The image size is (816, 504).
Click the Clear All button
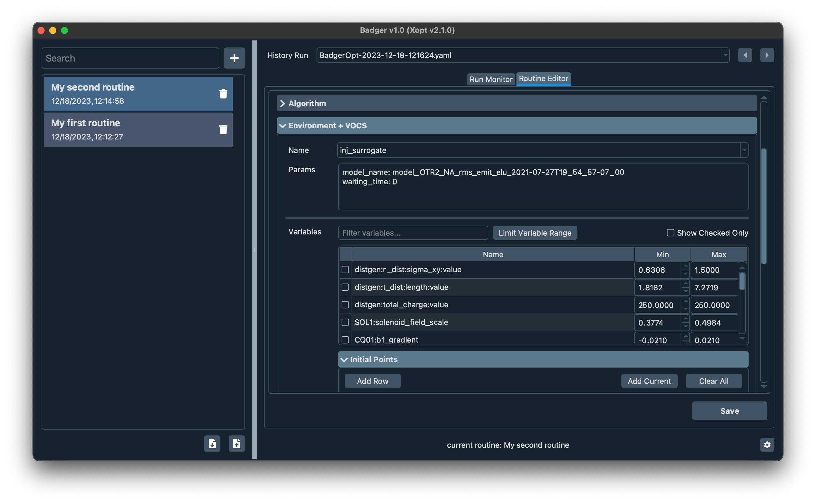[713, 380]
